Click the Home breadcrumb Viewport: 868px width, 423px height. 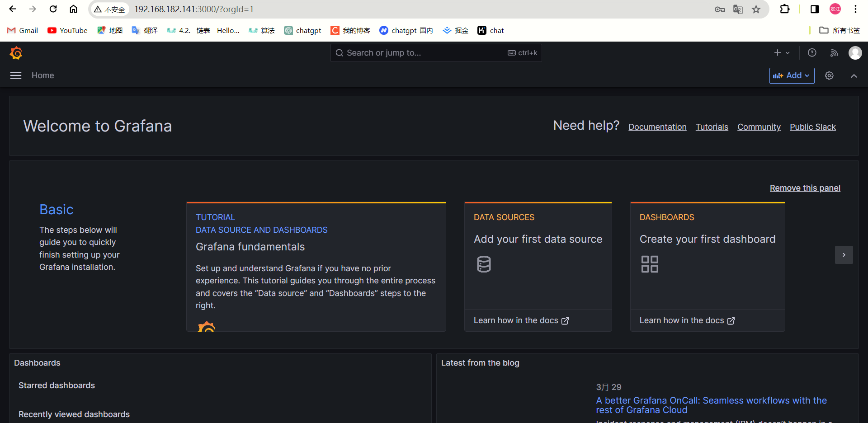43,75
